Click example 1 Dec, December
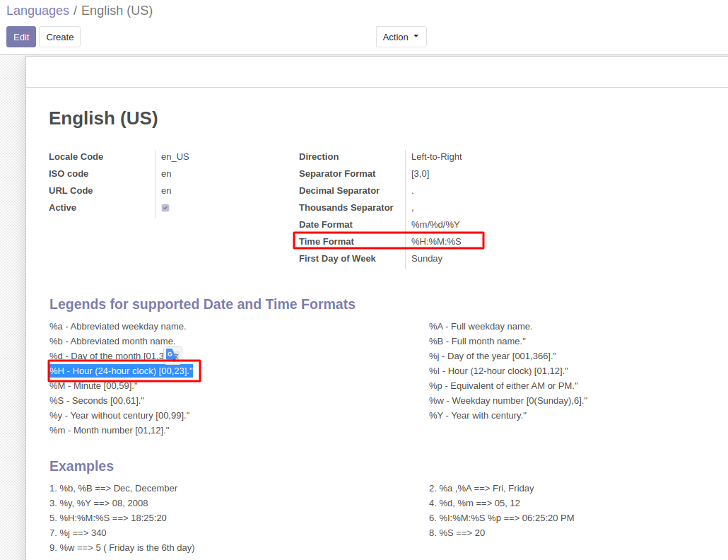 click(x=114, y=489)
